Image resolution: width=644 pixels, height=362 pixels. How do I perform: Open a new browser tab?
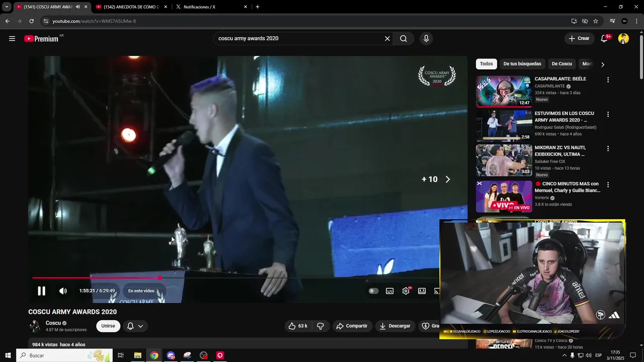pyautogui.click(x=258, y=7)
